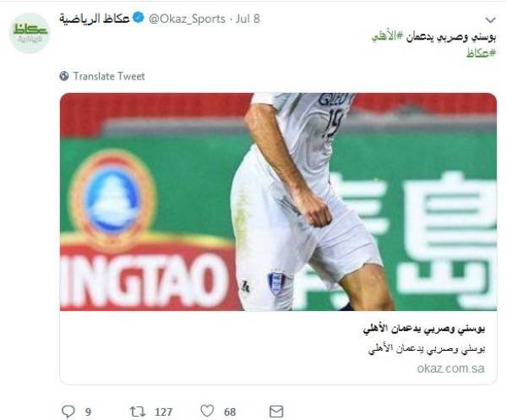Image resolution: width=507 pixels, height=420 pixels.
Task: Open the @Okaz_Sports handle link
Action: coord(187,19)
